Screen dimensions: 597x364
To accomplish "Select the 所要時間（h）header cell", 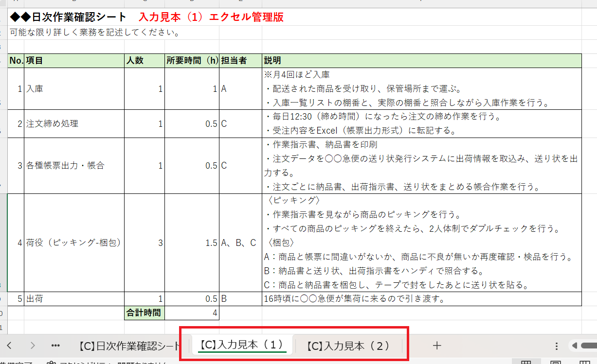I will pyautogui.click(x=192, y=61).
